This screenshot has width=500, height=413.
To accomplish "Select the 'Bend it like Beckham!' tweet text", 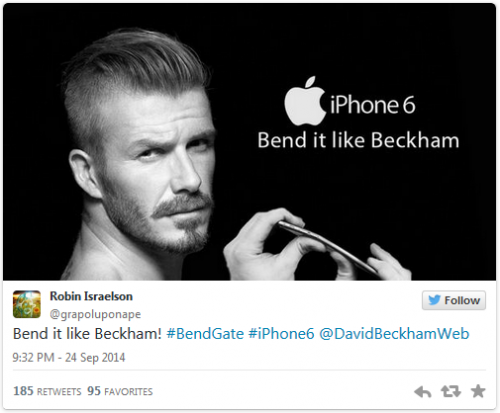I will coord(87,334).
